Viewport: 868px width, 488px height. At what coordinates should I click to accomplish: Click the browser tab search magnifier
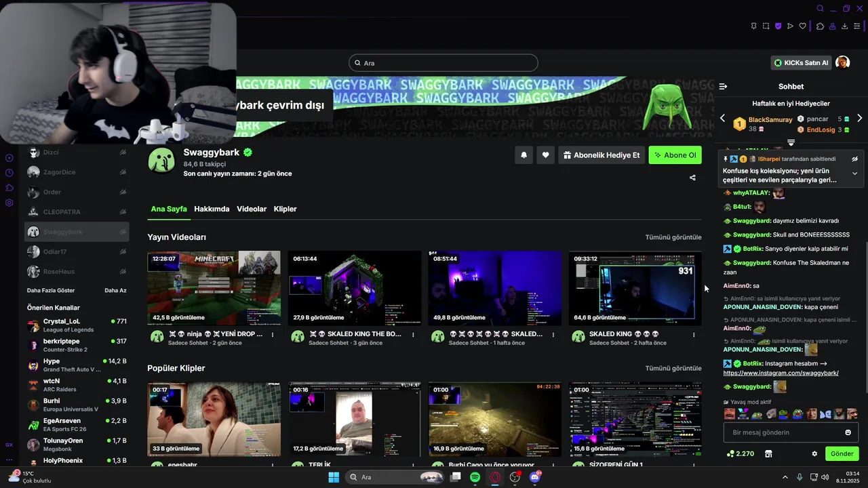pos(820,9)
